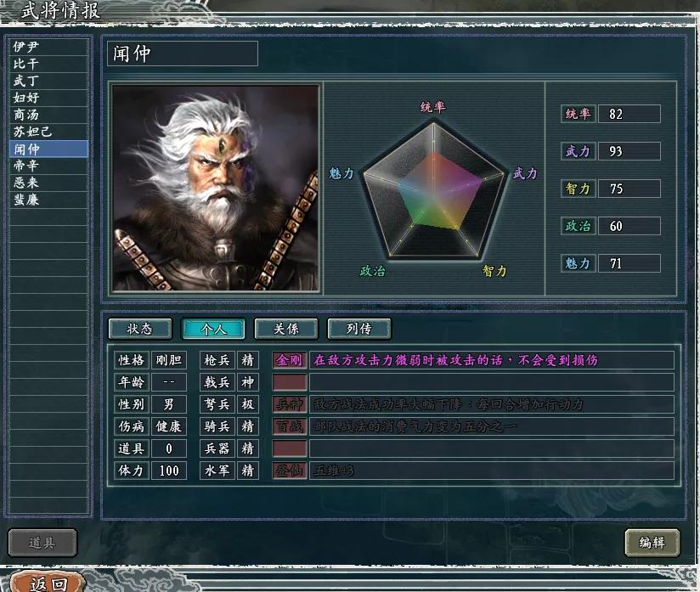Click the 伤病 value 健康

[x=169, y=426]
